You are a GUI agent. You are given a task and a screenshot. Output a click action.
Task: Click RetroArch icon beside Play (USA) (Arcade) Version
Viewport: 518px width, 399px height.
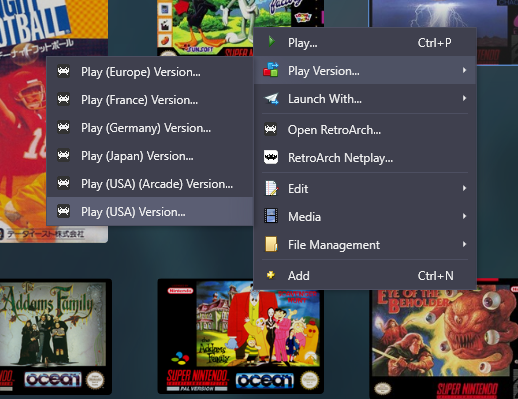(x=63, y=183)
